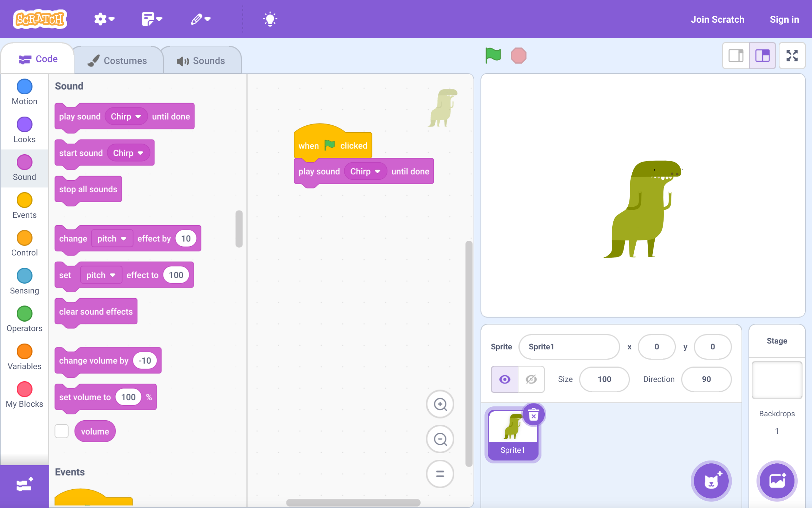Viewport: 812px width, 508px height.
Task: Hide the sprite using the crossed-eye toggle
Action: (531, 379)
